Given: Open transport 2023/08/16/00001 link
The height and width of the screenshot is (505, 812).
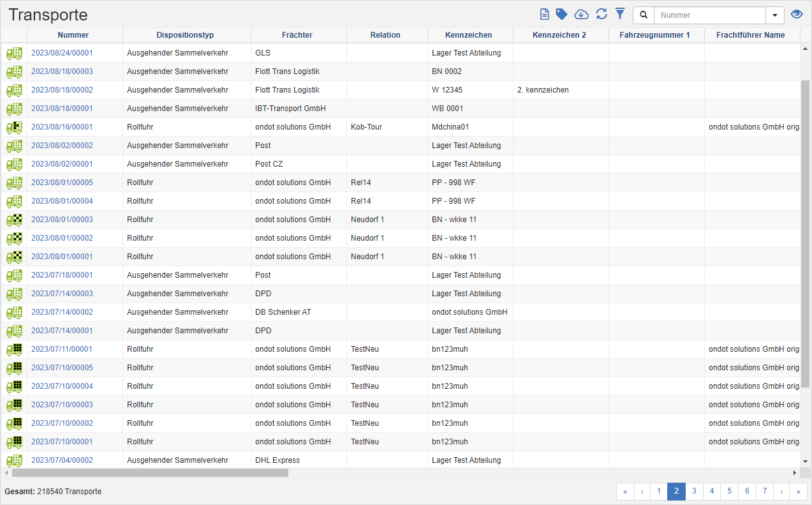Looking at the screenshot, I should (x=62, y=127).
